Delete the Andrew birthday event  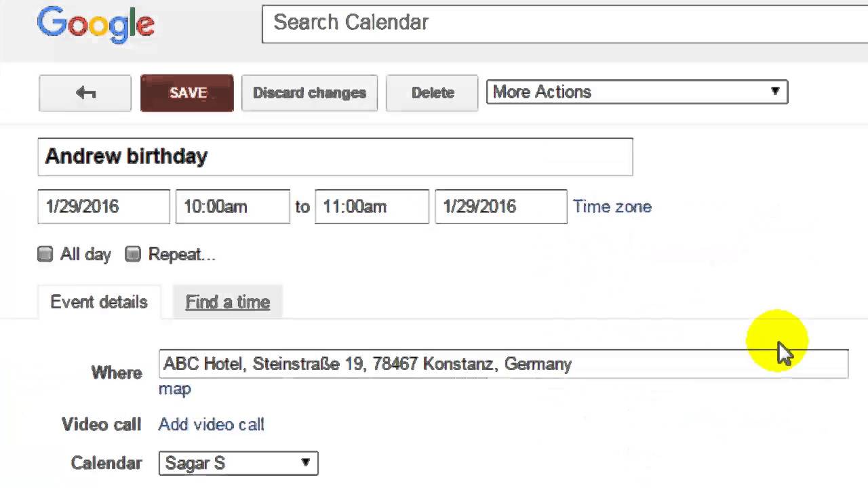pos(432,93)
